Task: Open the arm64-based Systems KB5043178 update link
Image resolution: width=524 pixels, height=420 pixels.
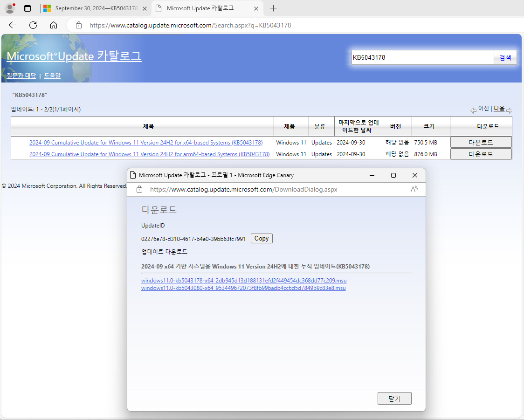Action: tap(149, 154)
